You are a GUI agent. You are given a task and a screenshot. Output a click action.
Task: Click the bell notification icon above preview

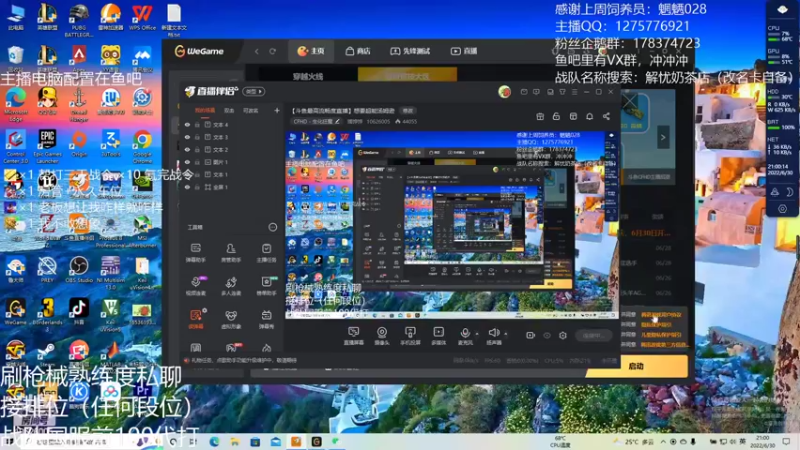point(589,116)
